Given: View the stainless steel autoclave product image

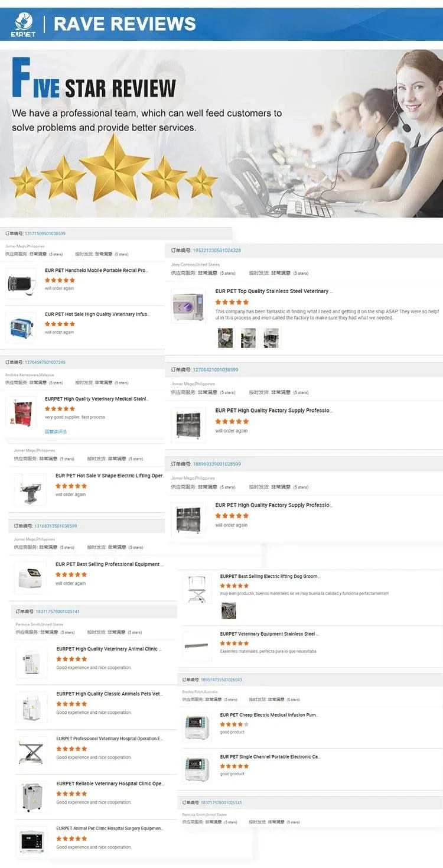Looking at the screenshot, I should click(188, 305).
